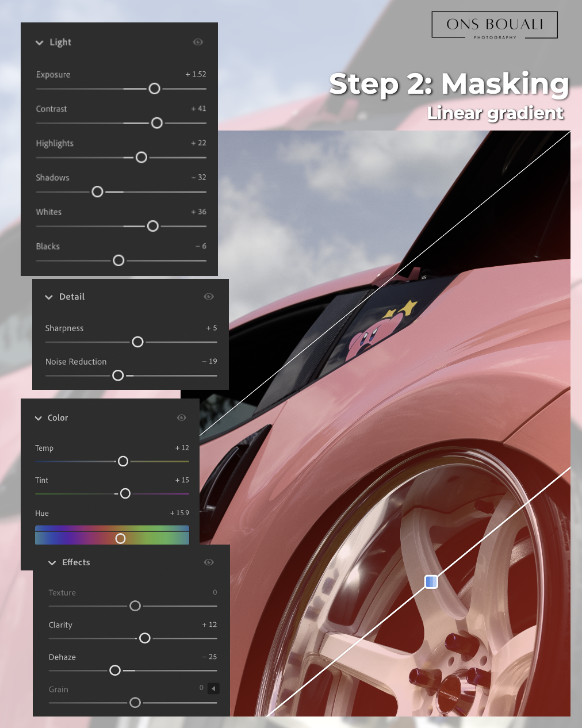Click the Whites value + 36
The height and width of the screenshot is (728, 582).
(x=198, y=212)
